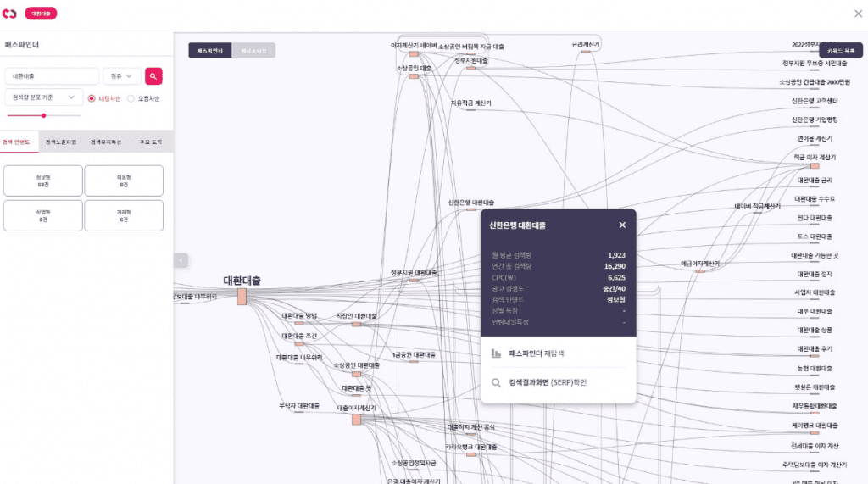
Task: Select the 네이버 적금계산기 node label
Action: click(x=757, y=207)
